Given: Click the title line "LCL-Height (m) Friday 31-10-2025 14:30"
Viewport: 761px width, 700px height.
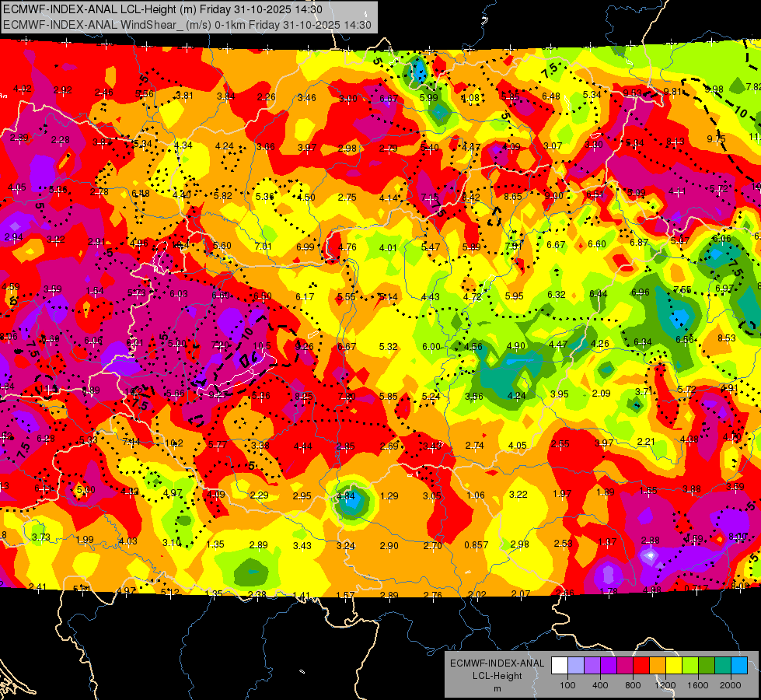Looking at the screenshot, I should [222, 9].
